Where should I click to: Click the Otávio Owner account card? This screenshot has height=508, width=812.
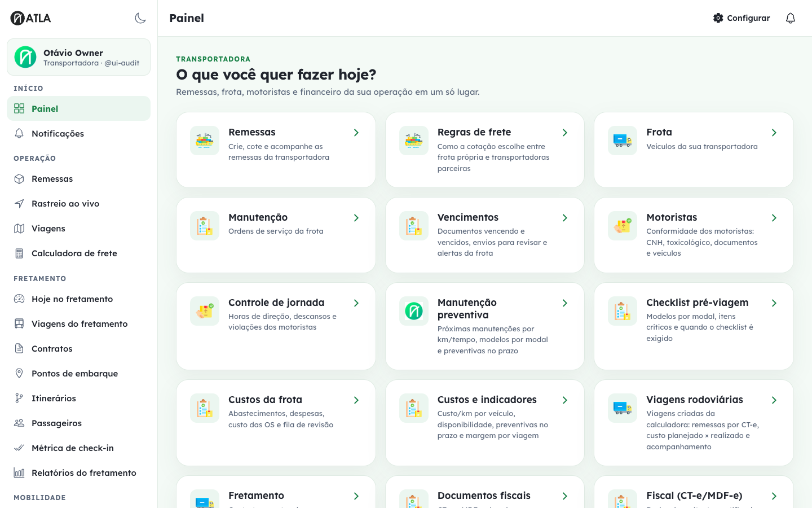(78, 57)
